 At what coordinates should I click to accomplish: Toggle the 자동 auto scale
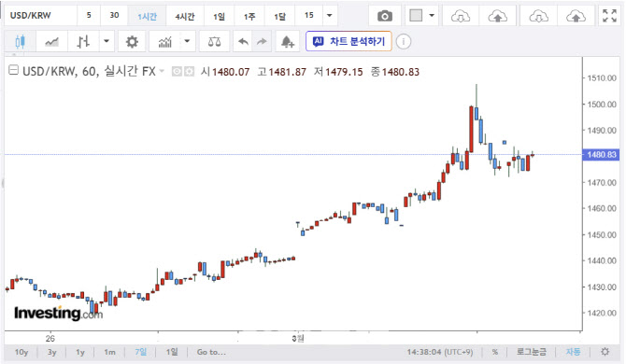[573, 352]
